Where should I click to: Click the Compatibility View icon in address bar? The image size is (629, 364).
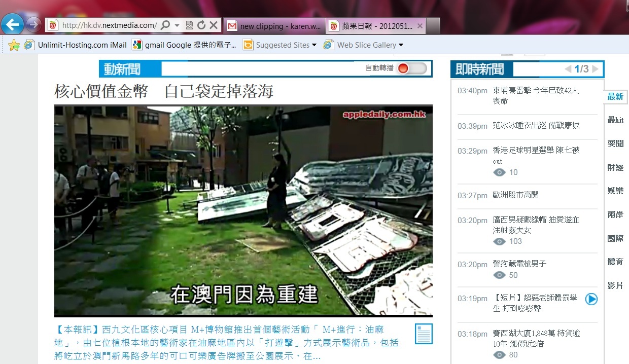189,25
